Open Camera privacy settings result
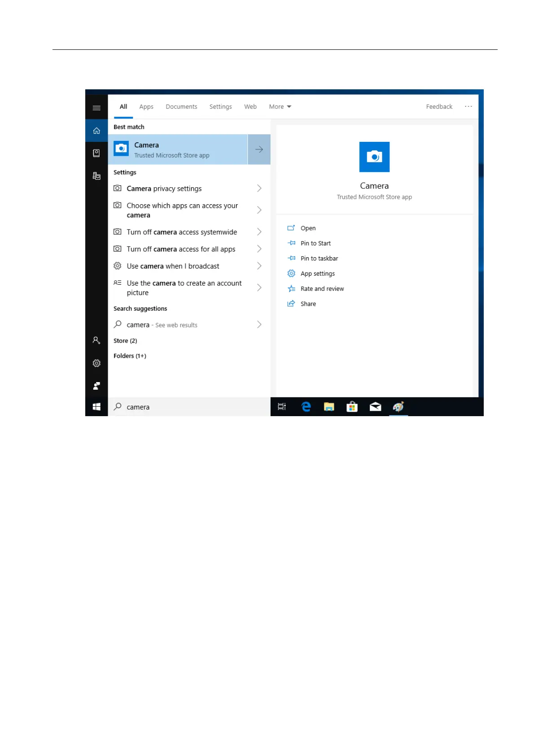Viewport: 534px width, 756px height. click(x=189, y=189)
